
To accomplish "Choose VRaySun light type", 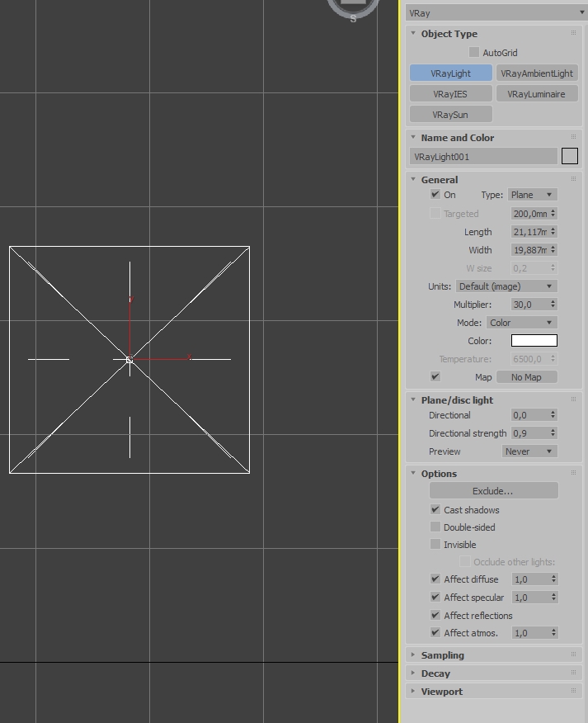I will point(450,115).
